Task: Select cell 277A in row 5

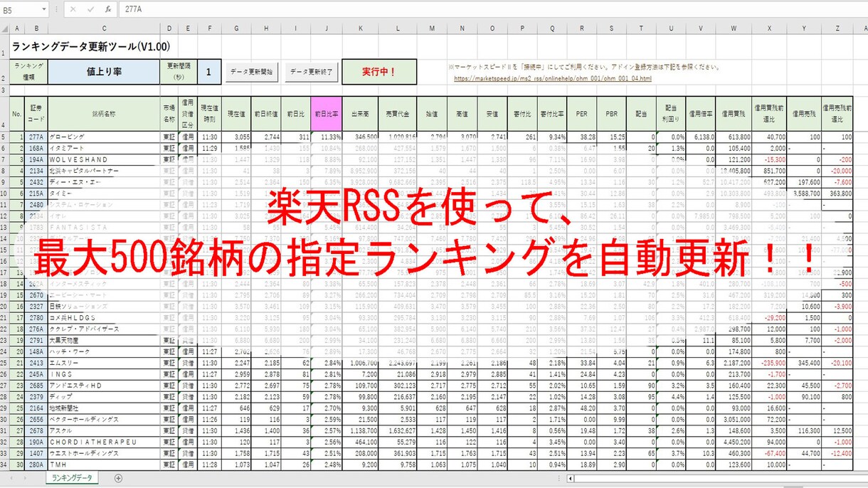Action: coord(36,136)
